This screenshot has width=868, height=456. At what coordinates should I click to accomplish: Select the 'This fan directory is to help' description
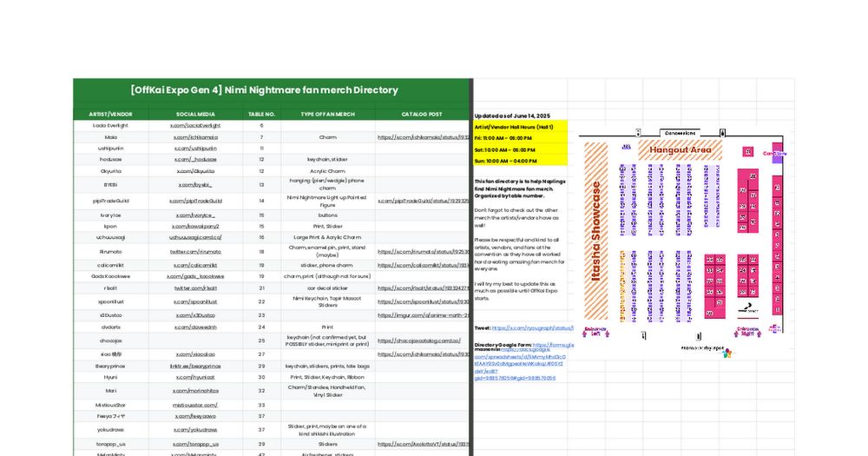point(520,188)
